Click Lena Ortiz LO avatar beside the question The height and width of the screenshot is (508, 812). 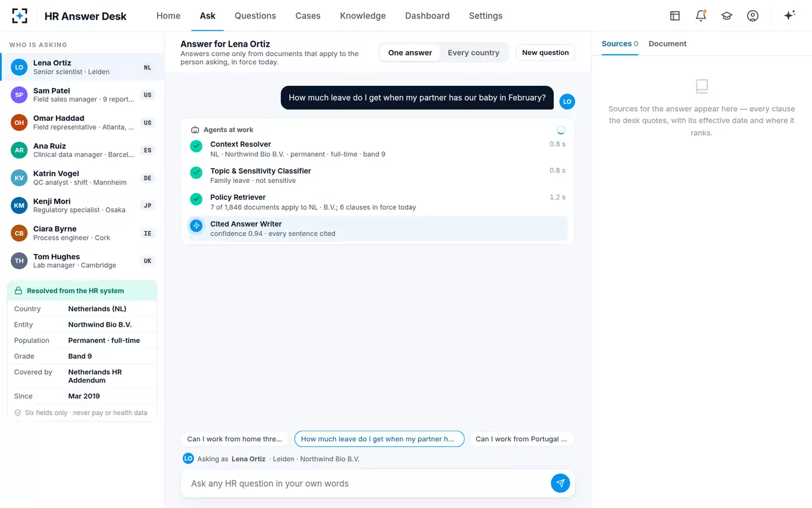coord(567,102)
